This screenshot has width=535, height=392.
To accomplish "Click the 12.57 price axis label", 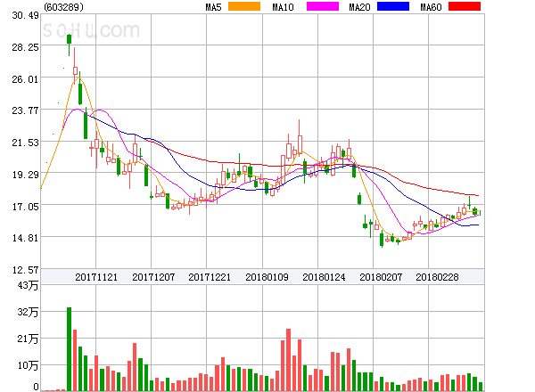I will coord(25,270).
